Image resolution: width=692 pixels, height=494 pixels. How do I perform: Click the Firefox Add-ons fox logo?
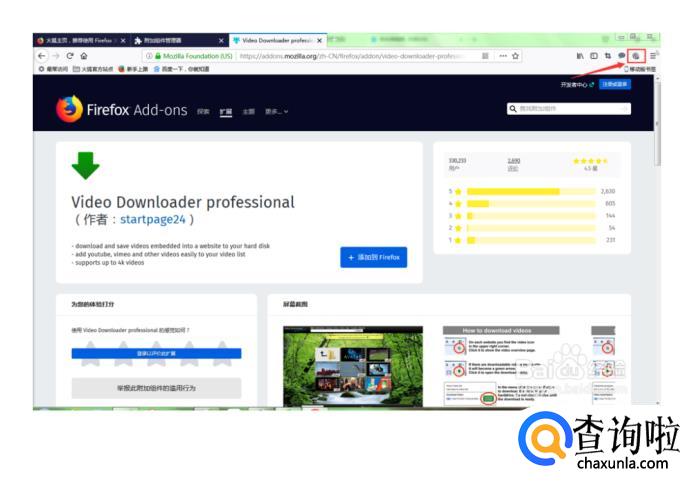[x=69, y=109]
